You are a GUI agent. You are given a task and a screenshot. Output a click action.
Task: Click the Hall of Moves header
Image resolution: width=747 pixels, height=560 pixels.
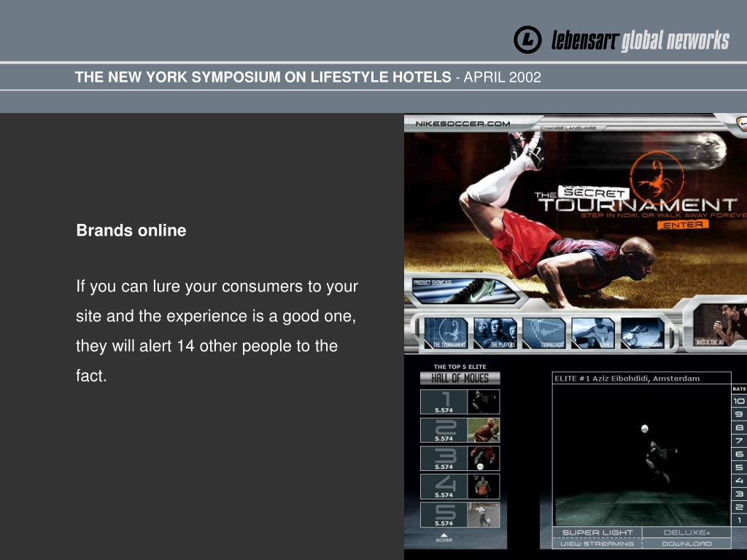460,378
